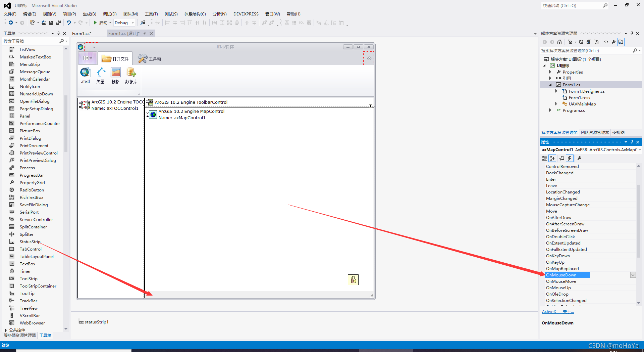Image resolution: width=644 pixels, height=352 pixels.
Task: Toggle Categorized view in Properties panel
Action: coord(544,158)
